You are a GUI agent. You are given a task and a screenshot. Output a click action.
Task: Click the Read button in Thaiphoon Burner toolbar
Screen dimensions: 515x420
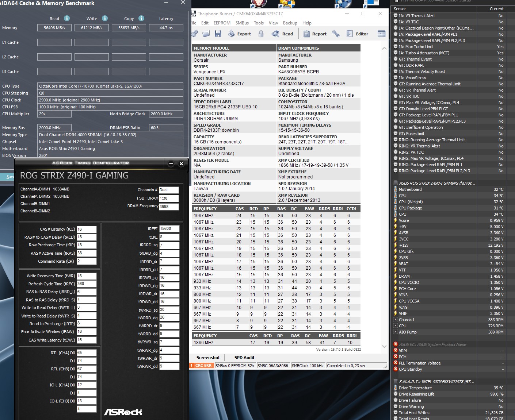tap(282, 34)
